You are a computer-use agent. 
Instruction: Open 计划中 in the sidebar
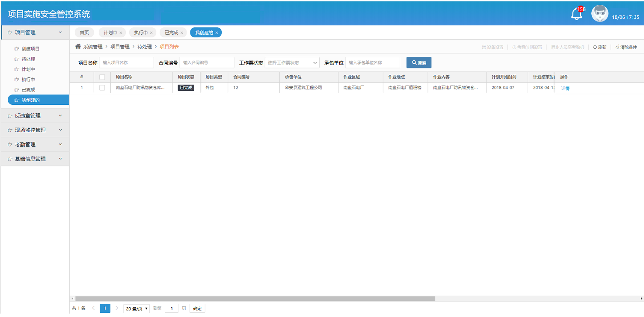pyautogui.click(x=28, y=69)
